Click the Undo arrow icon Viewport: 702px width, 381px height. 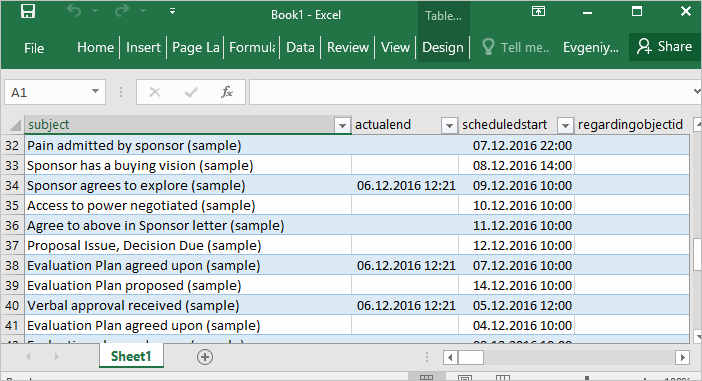[x=74, y=11]
